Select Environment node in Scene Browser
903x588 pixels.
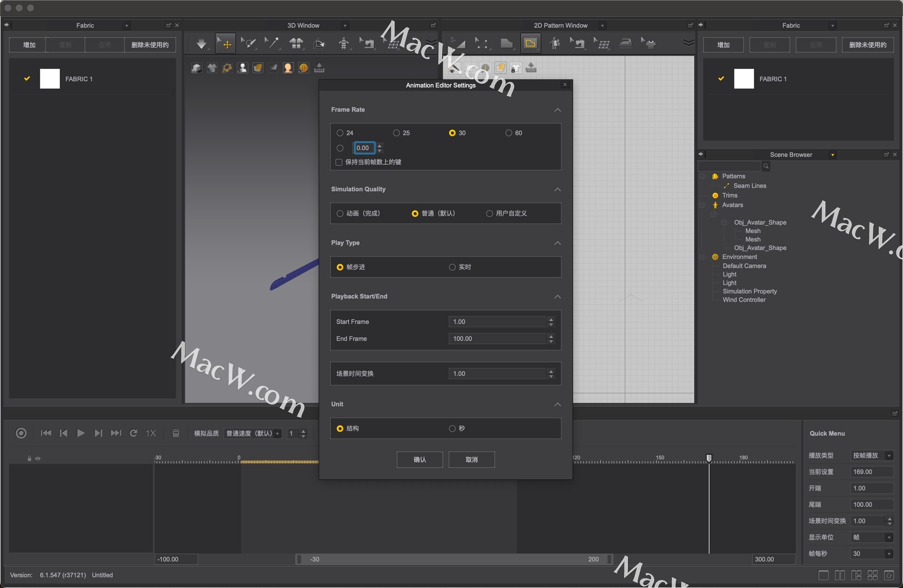[739, 257]
